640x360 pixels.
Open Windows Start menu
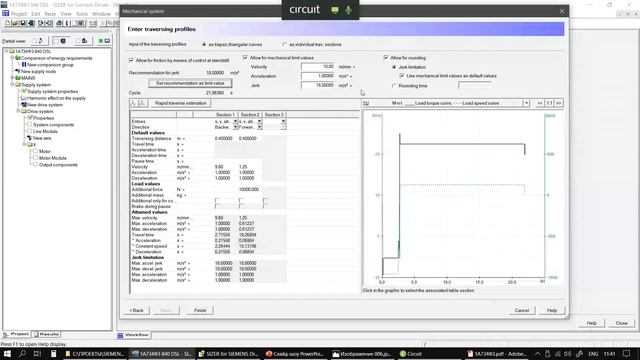pos(7,353)
